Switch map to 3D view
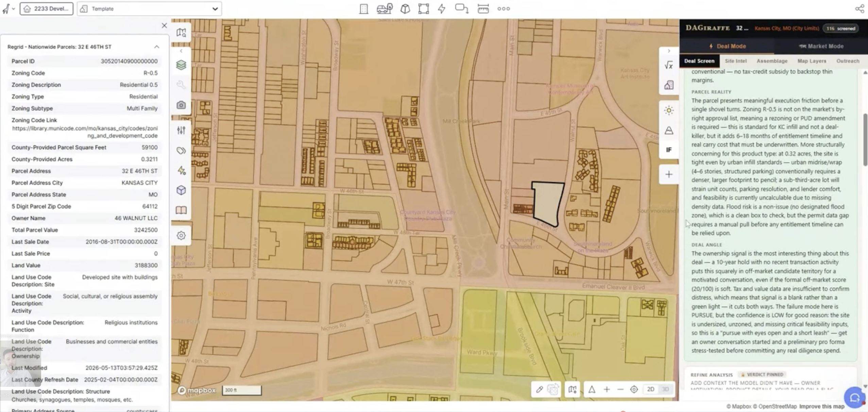This screenshot has height=412, width=868. pos(666,390)
